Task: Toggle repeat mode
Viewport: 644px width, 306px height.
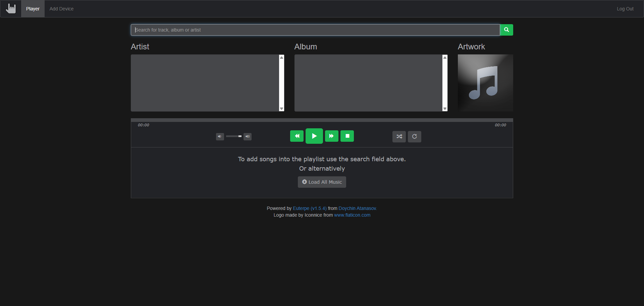Action: (x=415, y=136)
